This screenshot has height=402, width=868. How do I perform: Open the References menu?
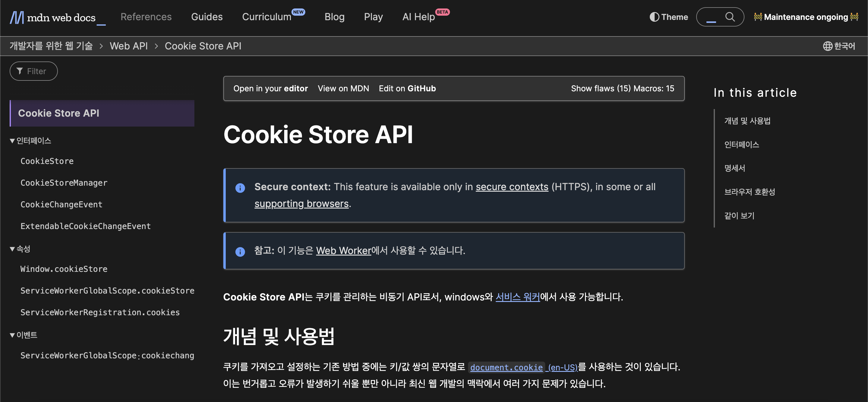pyautogui.click(x=146, y=17)
